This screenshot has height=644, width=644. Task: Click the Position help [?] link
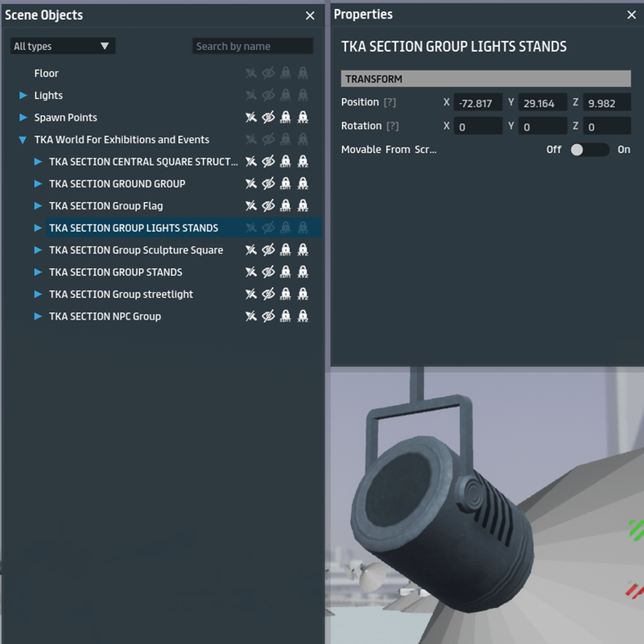(390, 103)
